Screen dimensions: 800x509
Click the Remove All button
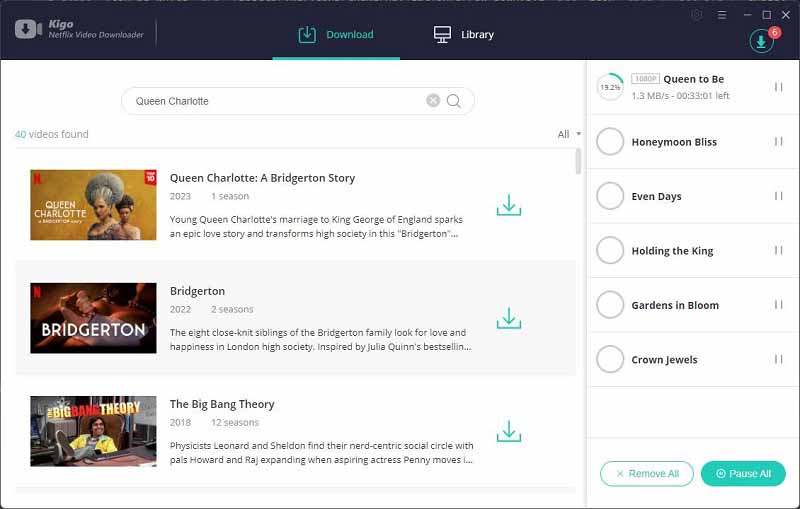646,474
